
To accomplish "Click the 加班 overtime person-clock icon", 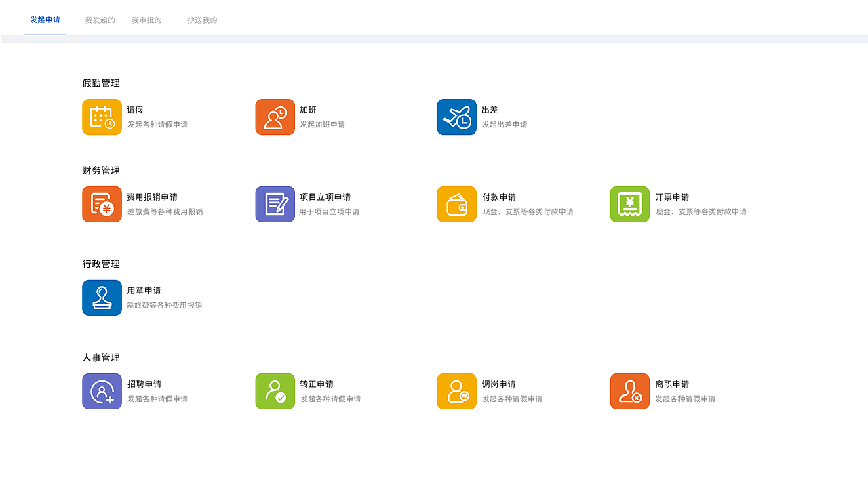I will click(275, 117).
